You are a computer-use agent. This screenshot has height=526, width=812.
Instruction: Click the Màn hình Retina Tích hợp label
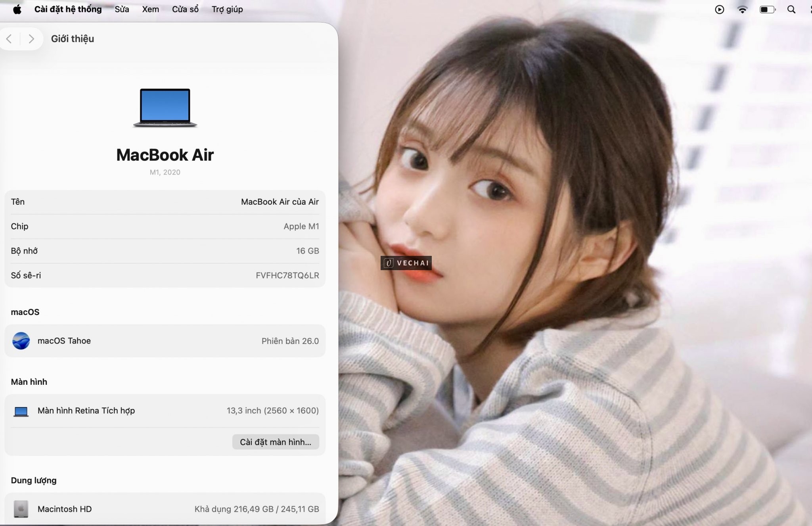tap(86, 411)
